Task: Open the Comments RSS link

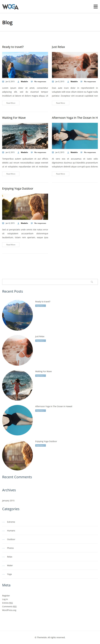Action: click(x=9, y=607)
